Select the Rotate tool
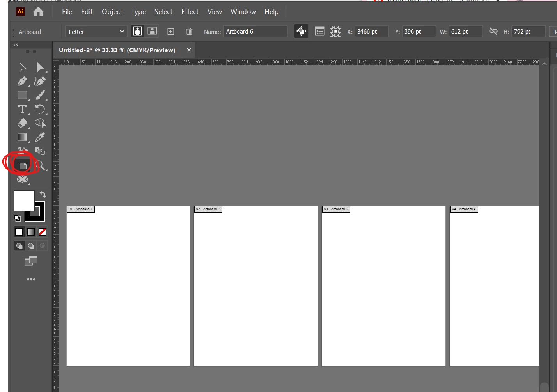Image resolution: width=557 pixels, height=392 pixels. pyautogui.click(x=40, y=109)
